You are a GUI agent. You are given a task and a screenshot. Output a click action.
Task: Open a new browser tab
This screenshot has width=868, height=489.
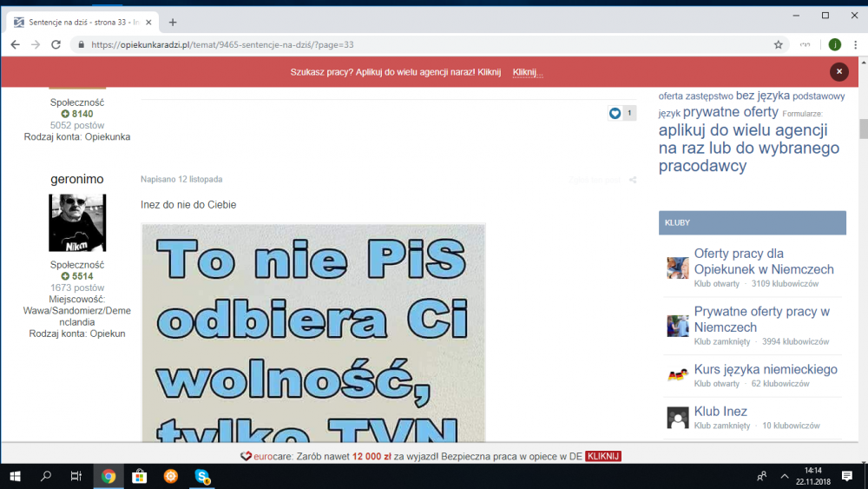[x=173, y=22]
